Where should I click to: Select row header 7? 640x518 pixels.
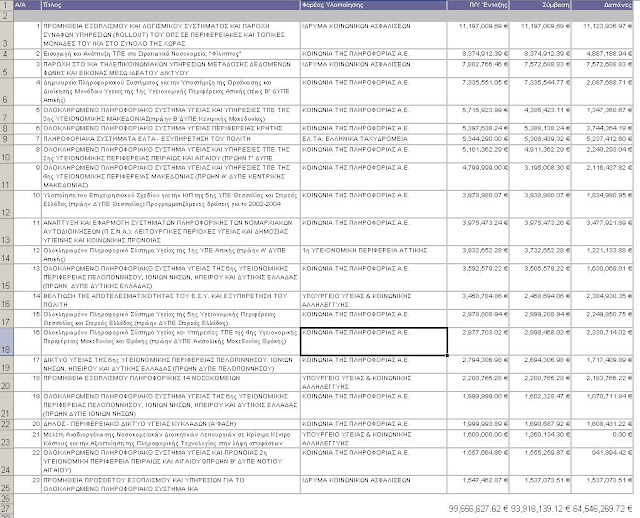(7, 115)
